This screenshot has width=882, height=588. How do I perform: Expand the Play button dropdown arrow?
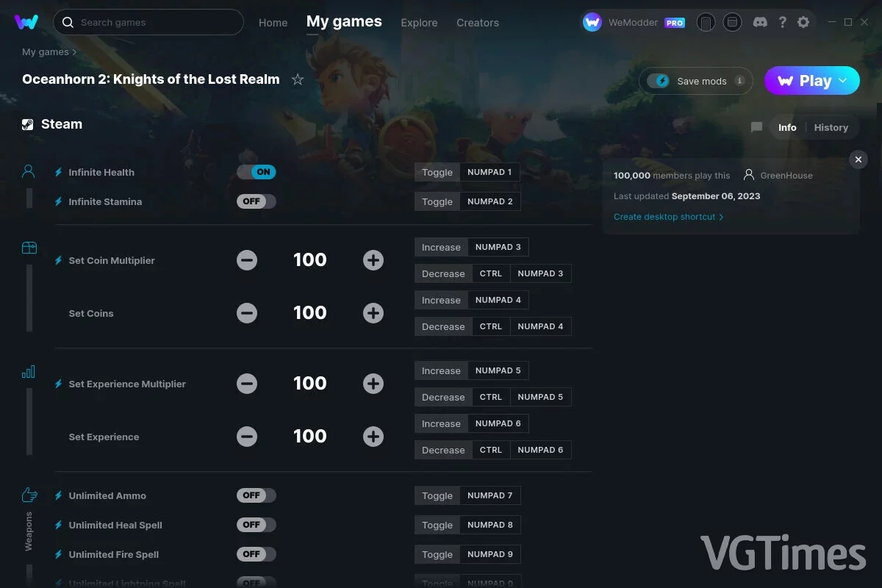tap(843, 81)
